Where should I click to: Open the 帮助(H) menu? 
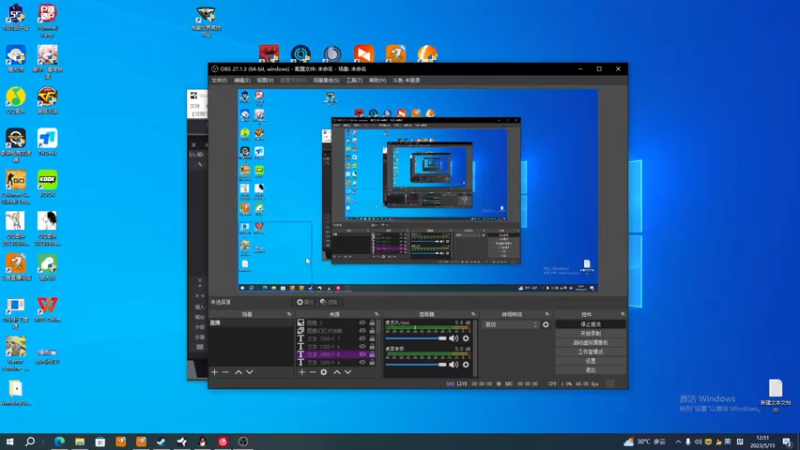point(378,81)
